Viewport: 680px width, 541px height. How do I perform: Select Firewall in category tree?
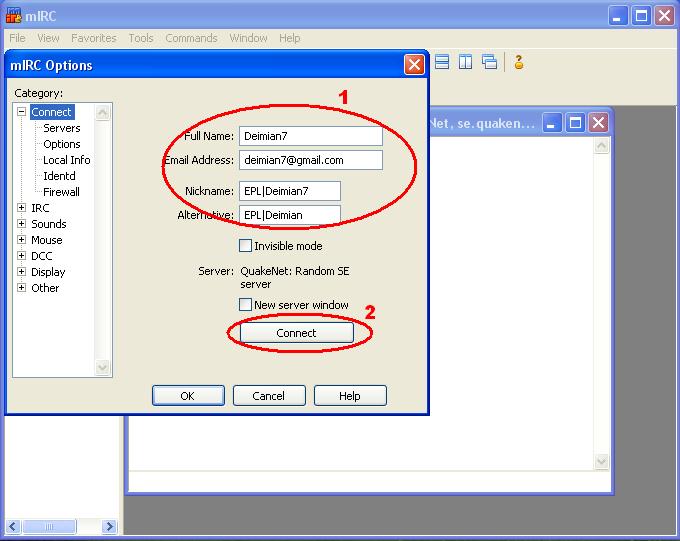pyautogui.click(x=61, y=192)
